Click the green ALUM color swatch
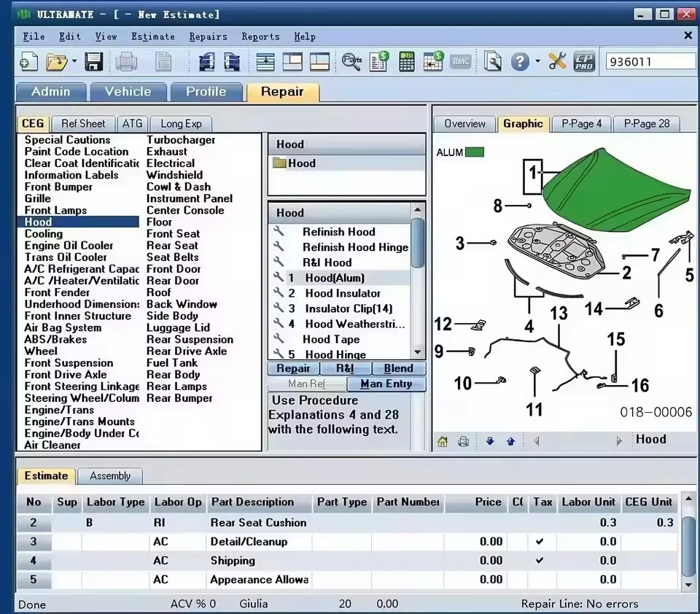The image size is (700, 614). [475, 152]
